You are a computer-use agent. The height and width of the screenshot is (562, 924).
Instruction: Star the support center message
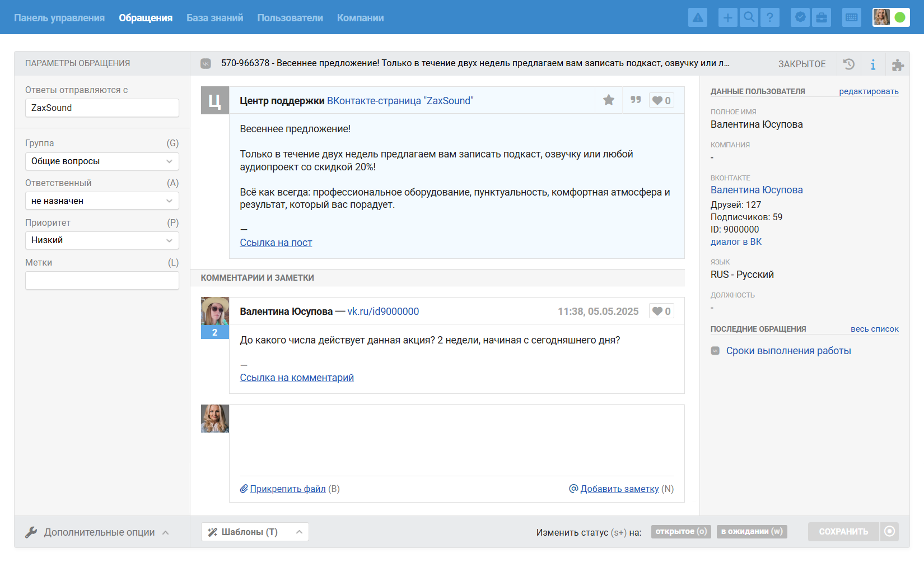[x=609, y=100]
